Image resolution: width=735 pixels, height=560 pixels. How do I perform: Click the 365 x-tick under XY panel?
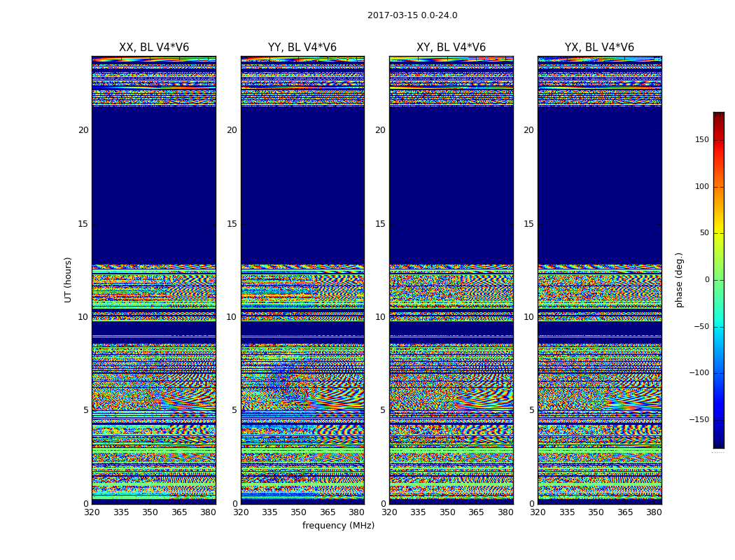pyautogui.click(x=476, y=512)
